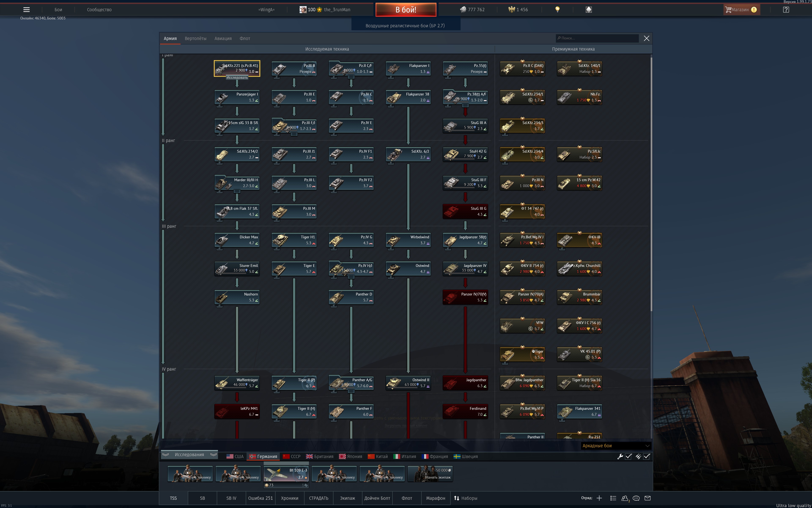Screen dimensions: 812x508
Task: Expand the Marder III/III H group
Action: coord(237,192)
